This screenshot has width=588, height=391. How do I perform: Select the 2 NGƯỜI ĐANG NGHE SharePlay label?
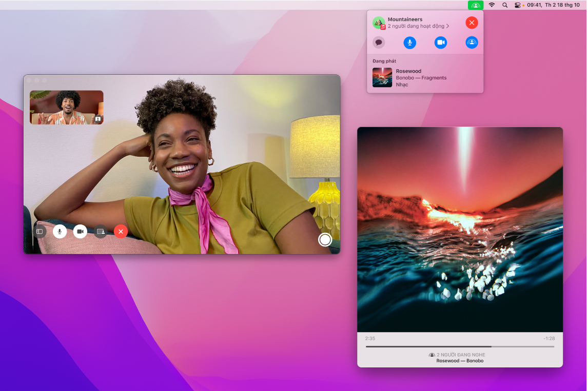click(459, 354)
